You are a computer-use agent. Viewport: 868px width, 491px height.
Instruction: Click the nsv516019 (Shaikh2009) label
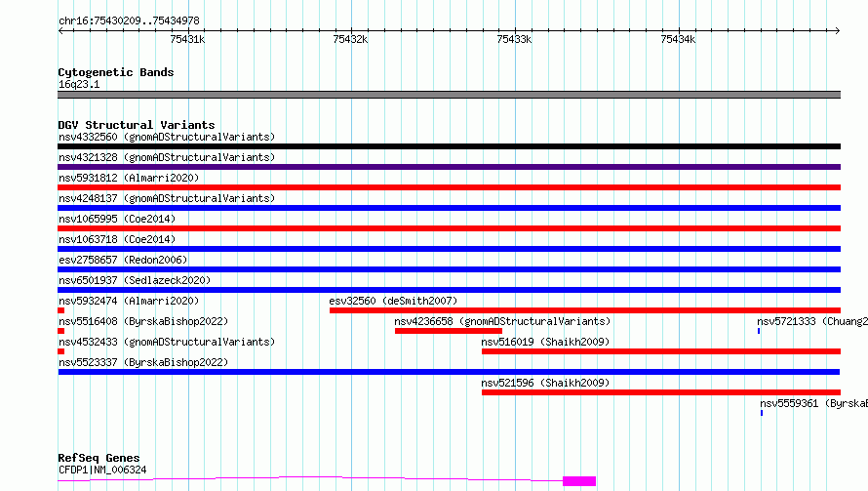pyautogui.click(x=545, y=342)
